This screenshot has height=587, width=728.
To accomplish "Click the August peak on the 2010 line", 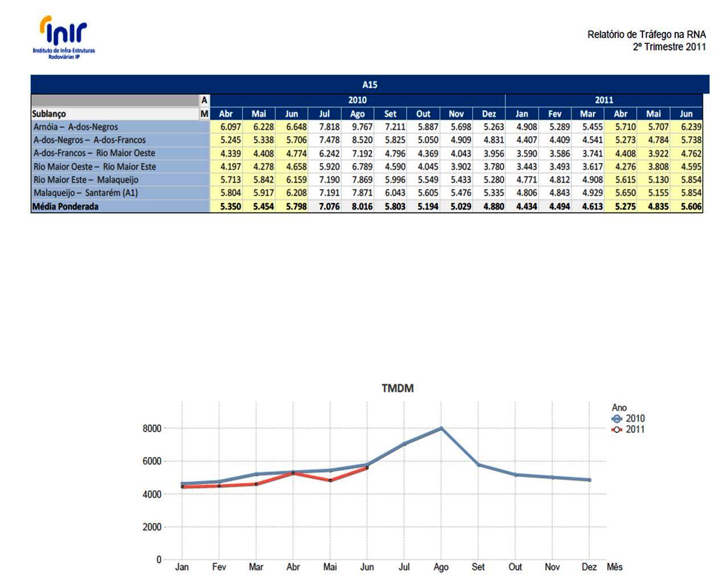I will [441, 428].
